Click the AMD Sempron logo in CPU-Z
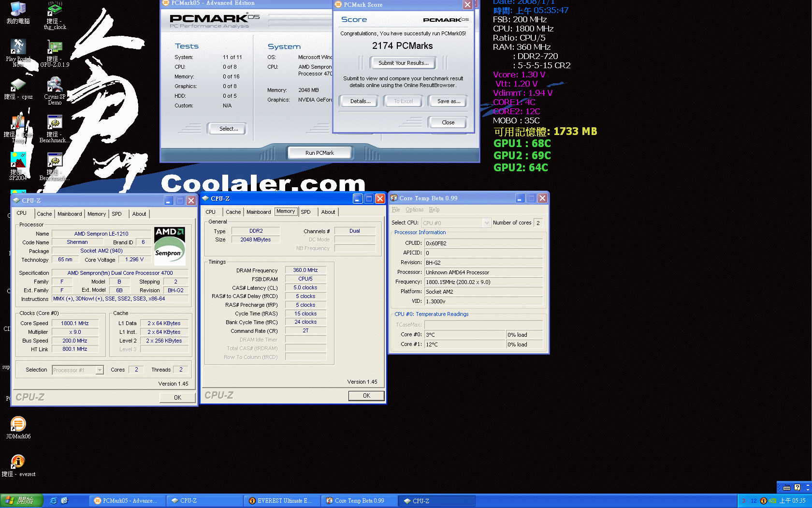The width and height of the screenshot is (812, 508). [x=170, y=246]
